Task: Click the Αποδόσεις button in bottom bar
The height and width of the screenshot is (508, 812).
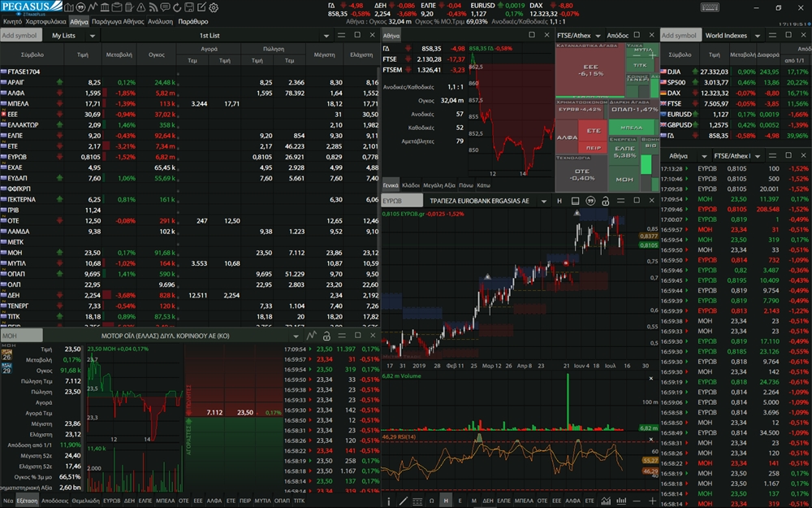Action: click(54, 501)
